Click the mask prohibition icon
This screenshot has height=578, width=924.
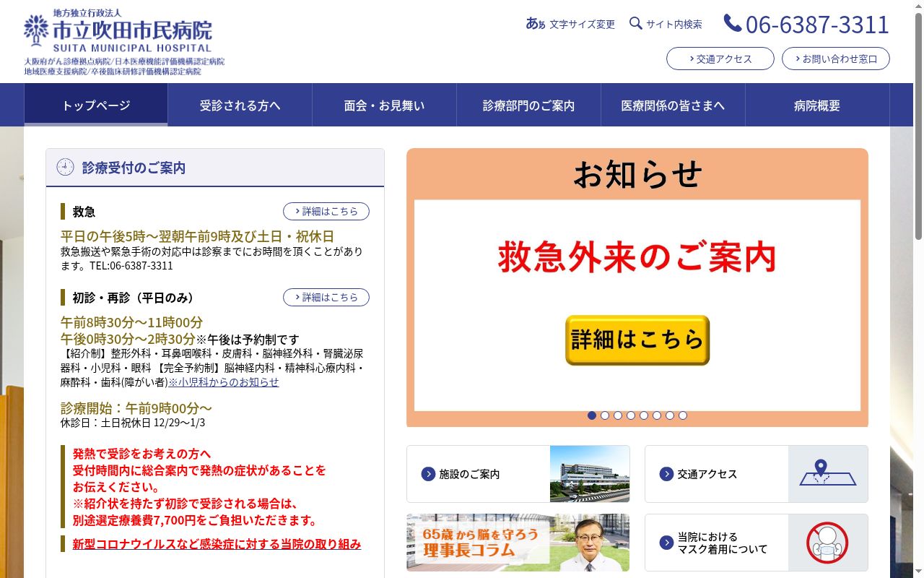828,543
